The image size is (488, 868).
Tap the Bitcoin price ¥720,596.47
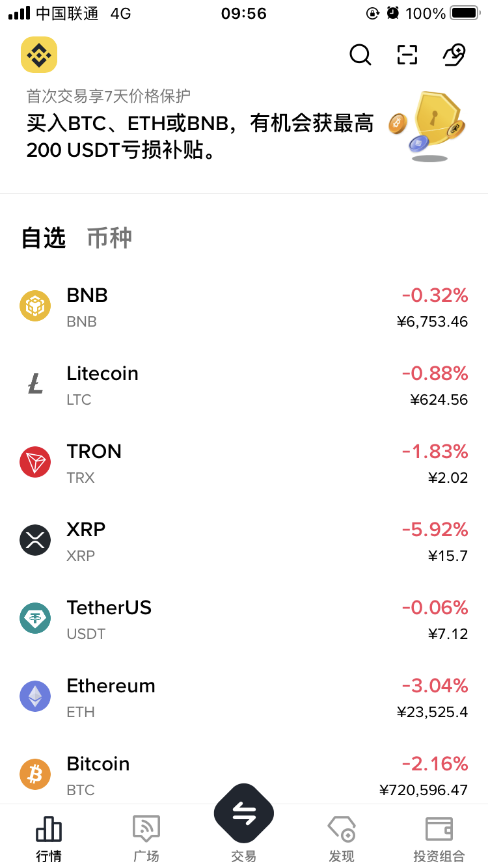coord(424,790)
